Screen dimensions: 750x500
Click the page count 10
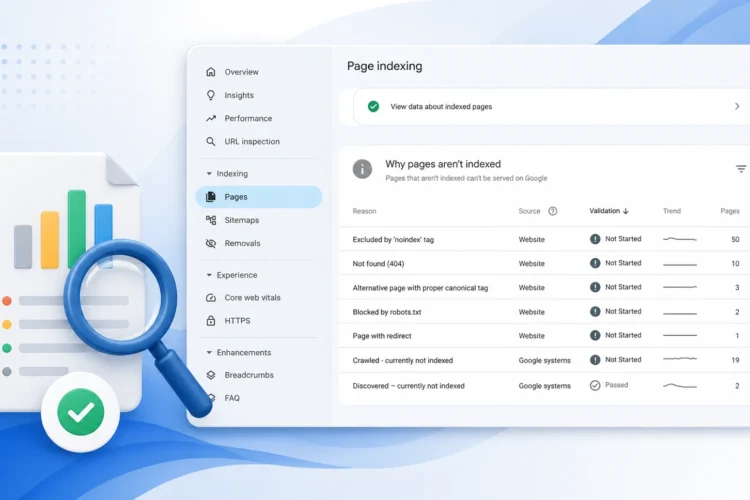click(735, 264)
